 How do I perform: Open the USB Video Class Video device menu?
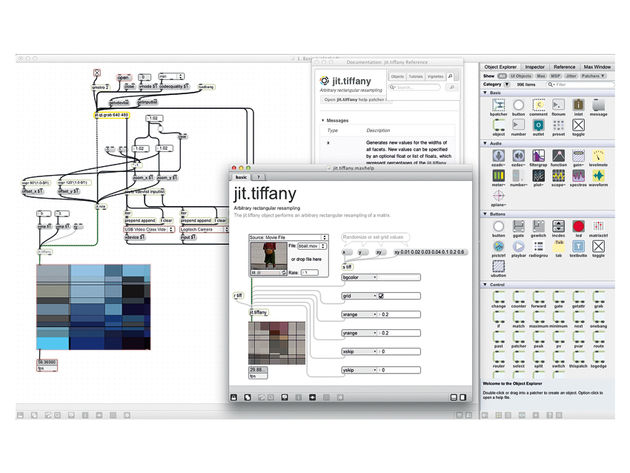point(149,229)
